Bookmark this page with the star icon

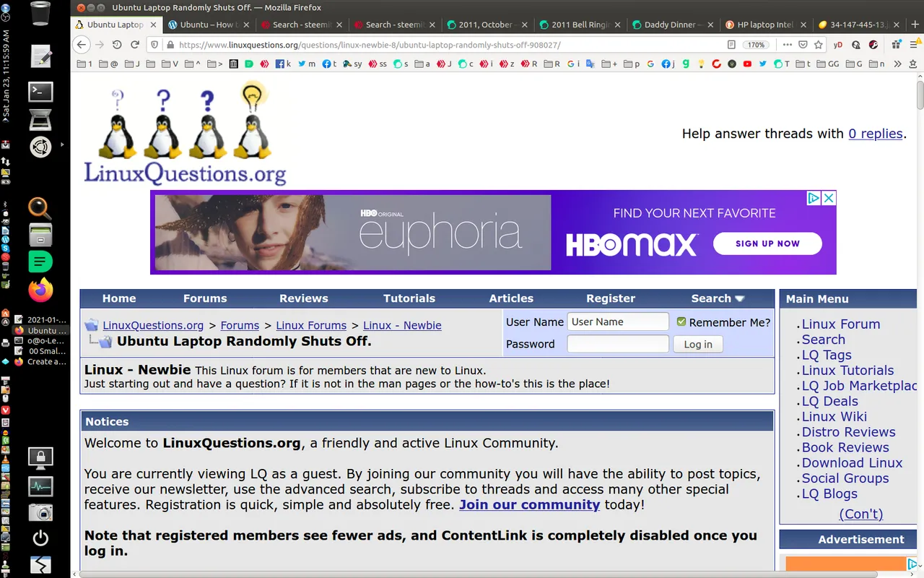[818, 45]
